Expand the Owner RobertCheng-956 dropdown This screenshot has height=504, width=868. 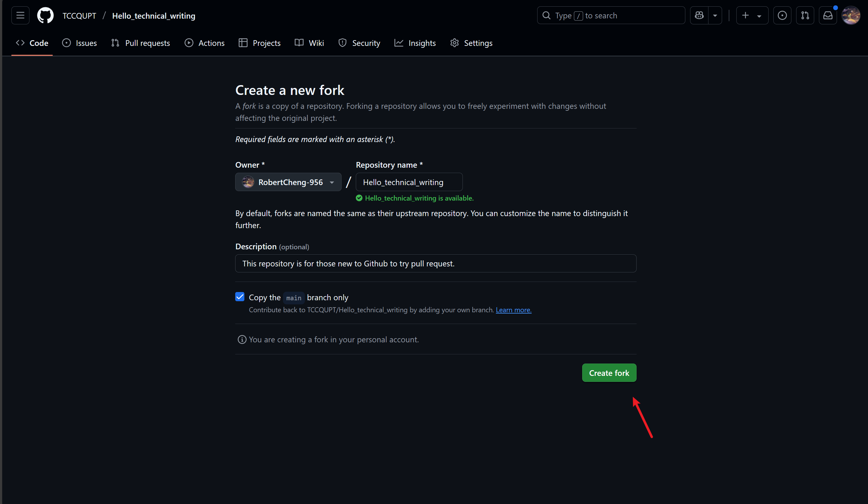[288, 182]
